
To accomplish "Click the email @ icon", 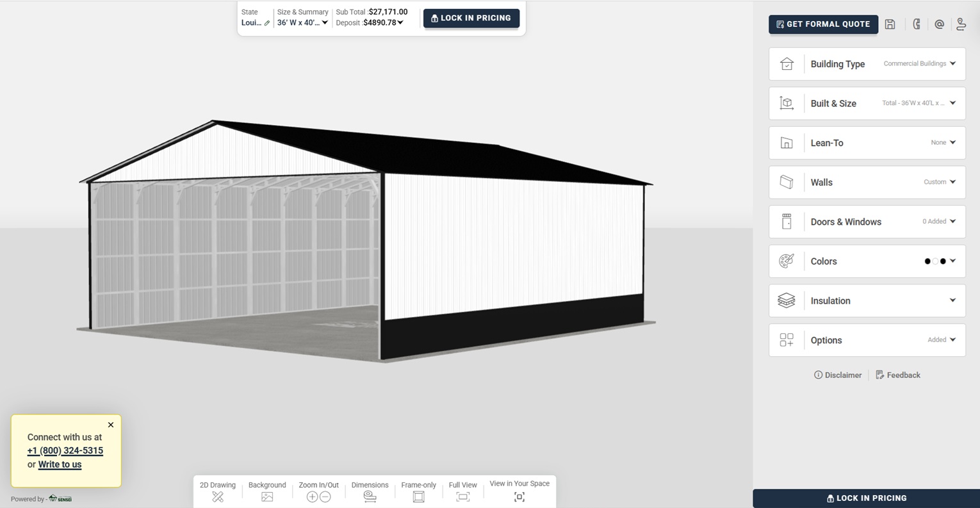I will 939,24.
